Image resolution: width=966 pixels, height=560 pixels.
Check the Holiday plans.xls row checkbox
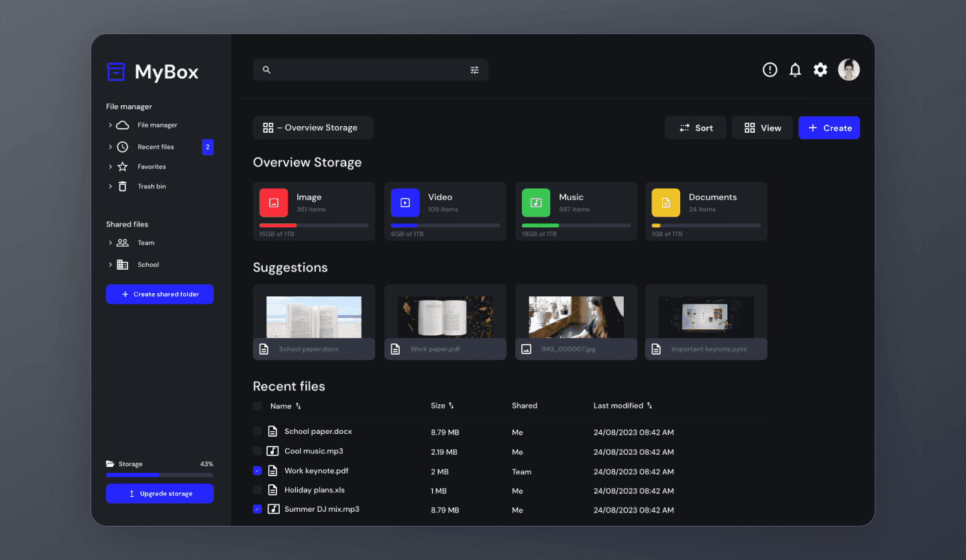click(x=258, y=490)
